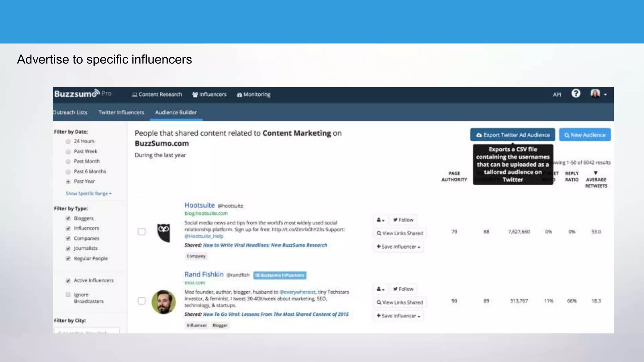Click Rand Fishkin follower count 313,767

coord(519,301)
